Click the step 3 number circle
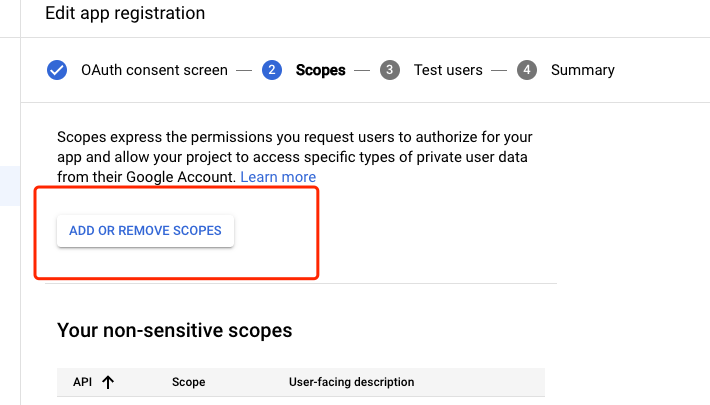710x405 pixels. (x=390, y=70)
